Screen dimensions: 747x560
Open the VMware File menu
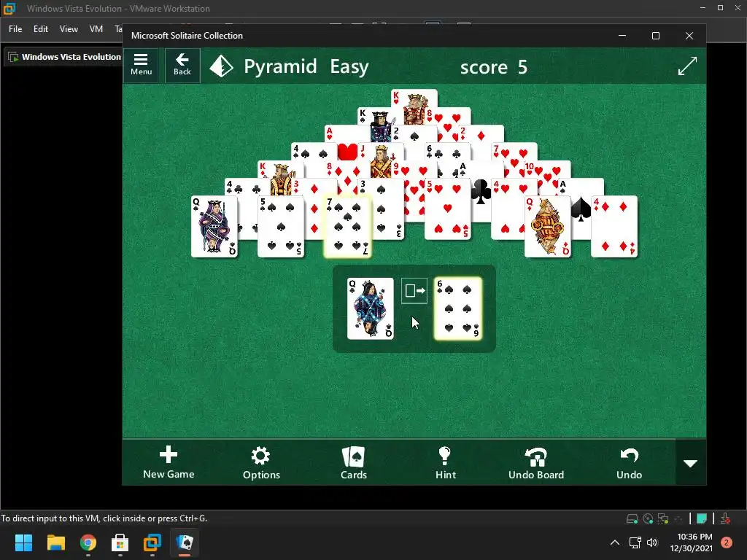[15, 29]
